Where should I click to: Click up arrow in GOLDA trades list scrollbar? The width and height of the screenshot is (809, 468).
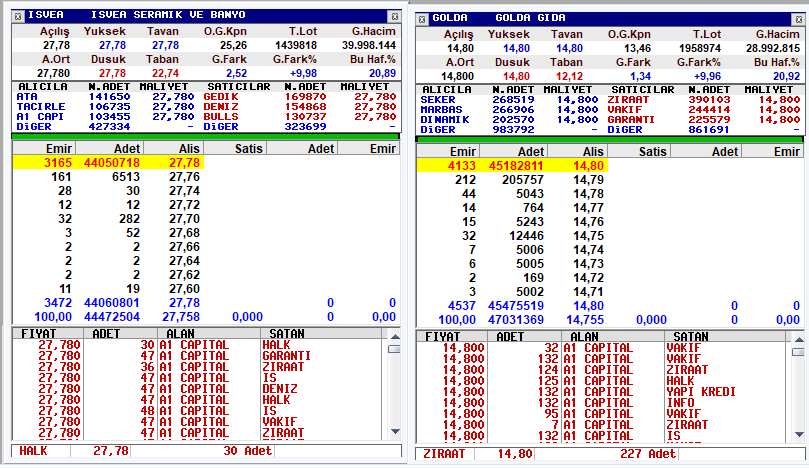(799, 340)
